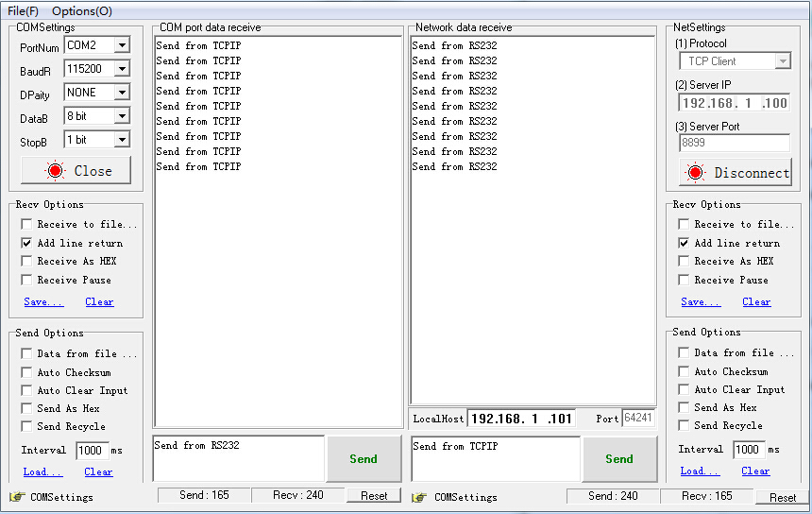Enable COM Receive As HEX checkbox
Screen dimensions: 812x514
pos(26,261)
